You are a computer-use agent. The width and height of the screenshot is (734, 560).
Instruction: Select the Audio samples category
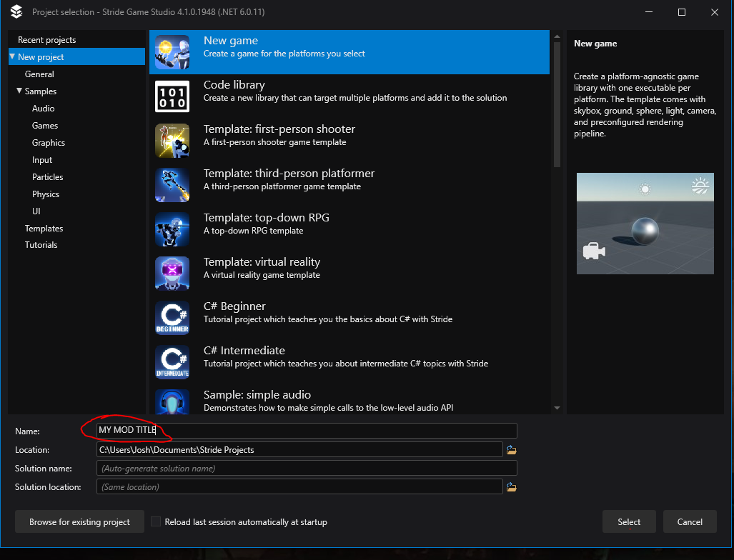click(x=43, y=108)
